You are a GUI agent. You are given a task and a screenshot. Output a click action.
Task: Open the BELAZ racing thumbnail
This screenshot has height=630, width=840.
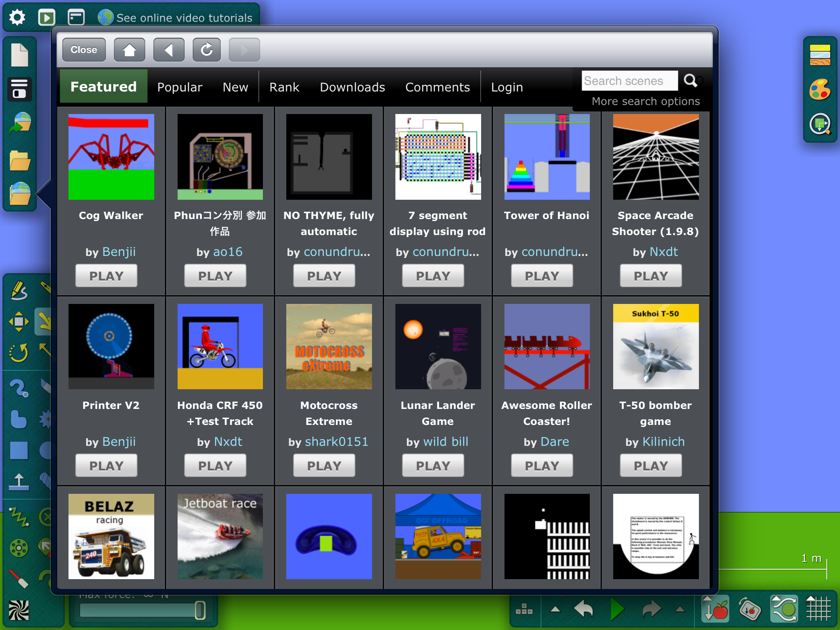tap(111, 536)
